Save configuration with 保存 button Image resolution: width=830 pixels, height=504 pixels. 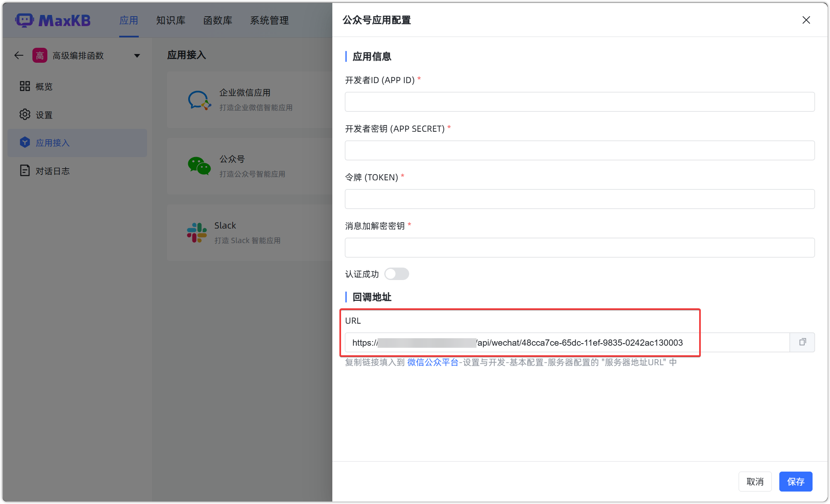(796, 481)
